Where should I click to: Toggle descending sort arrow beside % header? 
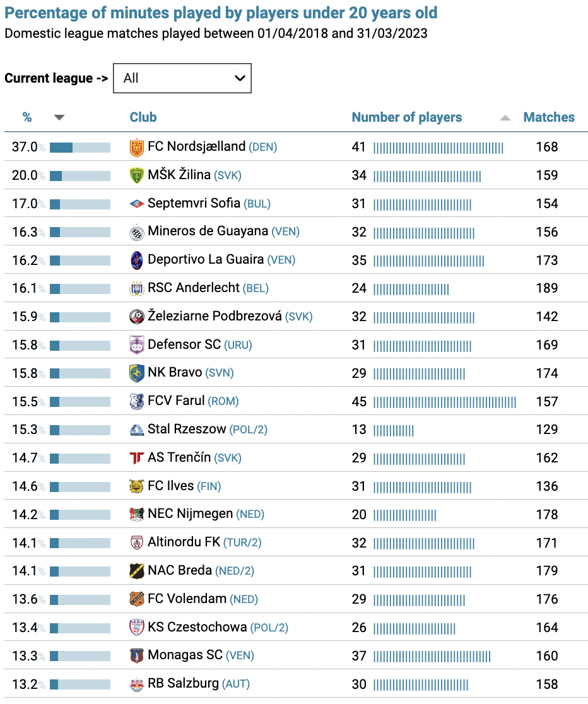coord(59,117)
